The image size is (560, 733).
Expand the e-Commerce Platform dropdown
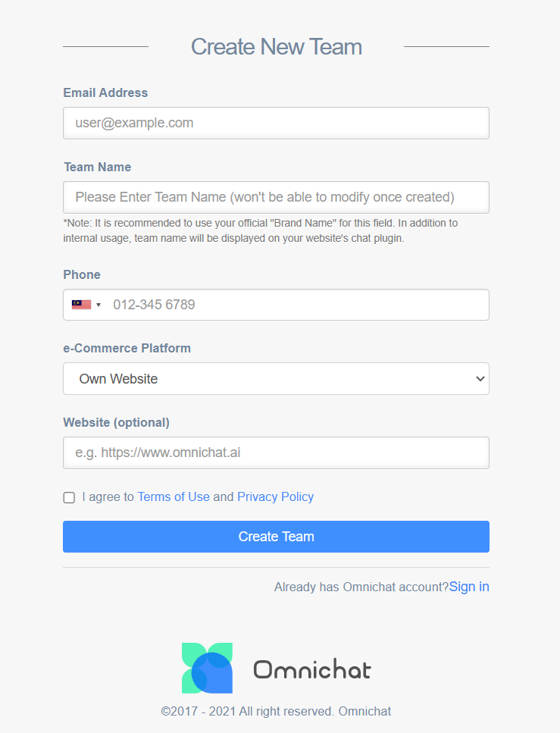coord(277,379)
